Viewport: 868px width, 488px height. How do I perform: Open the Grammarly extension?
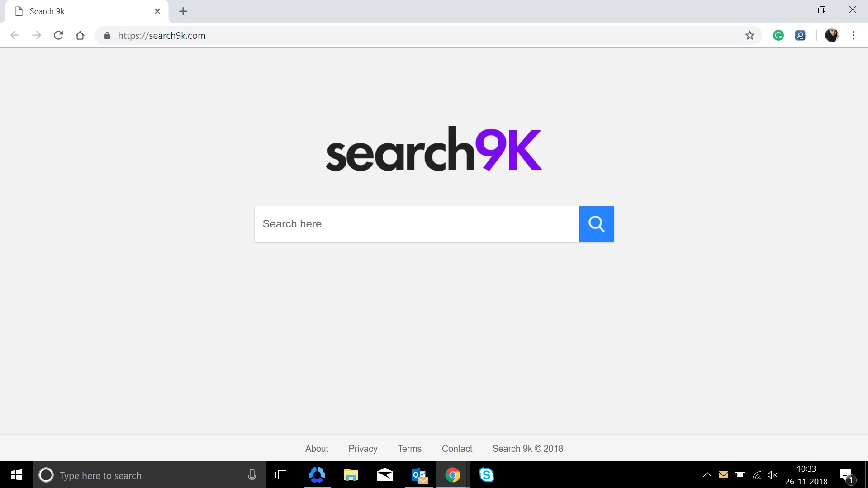point(778,35)
